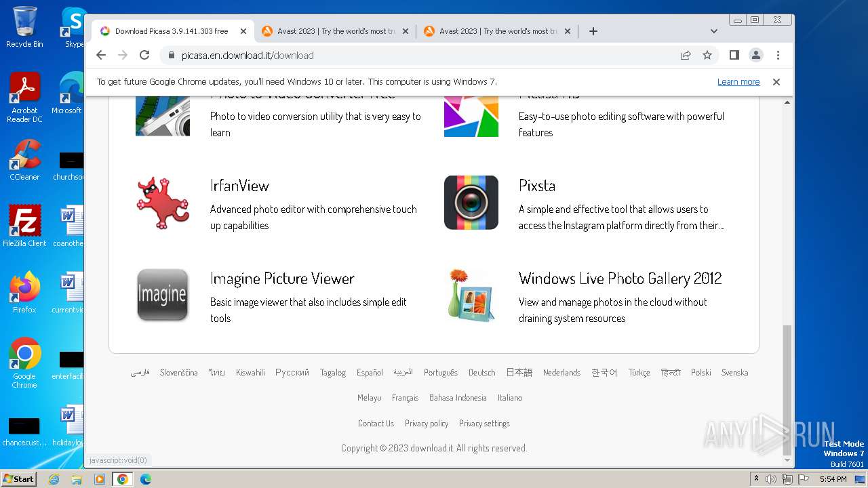Switch language to Deutsch
This screenshot has height=488, width=868.
481,373
